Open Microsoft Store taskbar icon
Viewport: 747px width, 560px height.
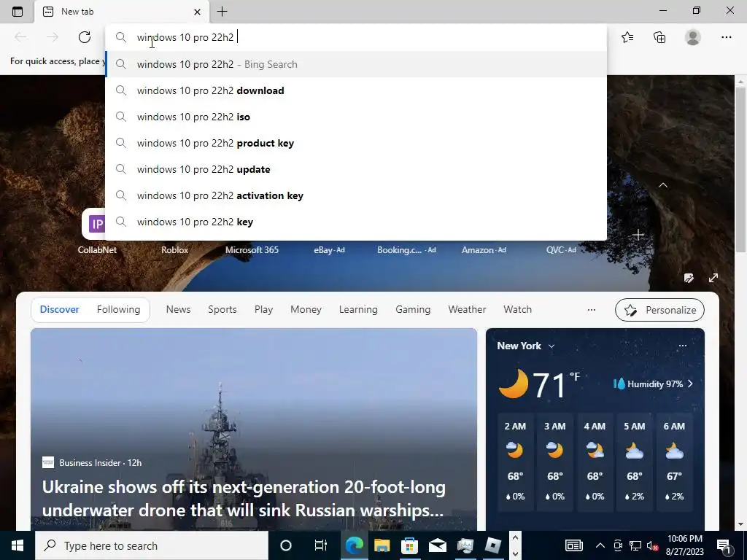409,545
